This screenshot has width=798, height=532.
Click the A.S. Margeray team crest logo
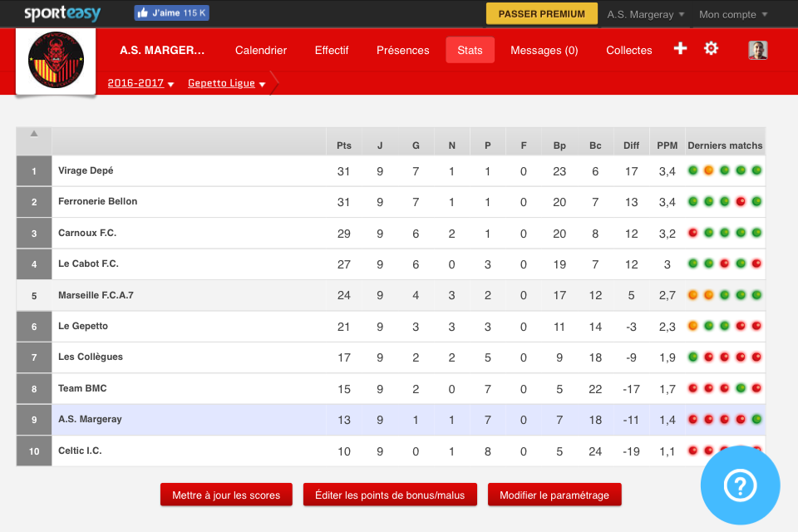pyautogui.click(x=56, y=62)
